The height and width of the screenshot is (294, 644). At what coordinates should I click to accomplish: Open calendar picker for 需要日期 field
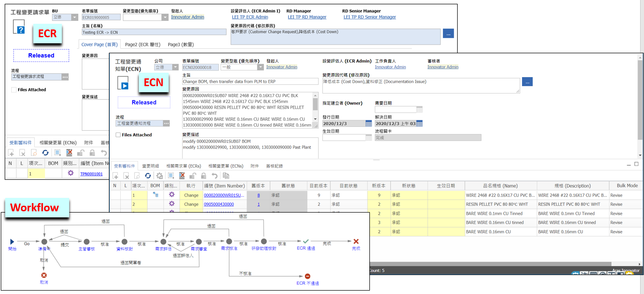[x=419, y=110]
